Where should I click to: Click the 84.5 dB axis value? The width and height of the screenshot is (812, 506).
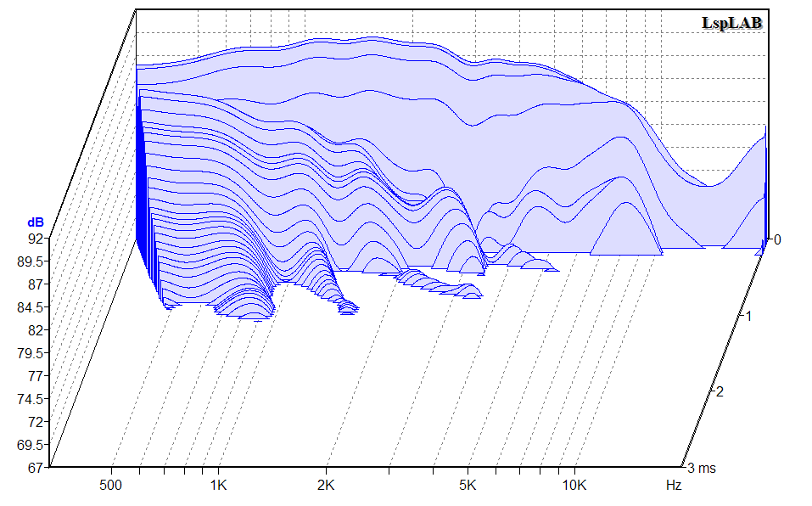31,307
